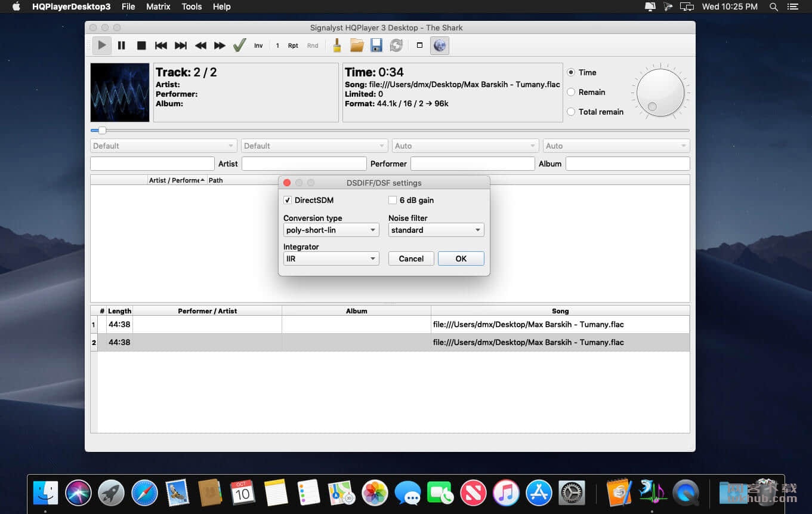Open the Photos app in Dock
812x514 pixels.
[375, 493]
